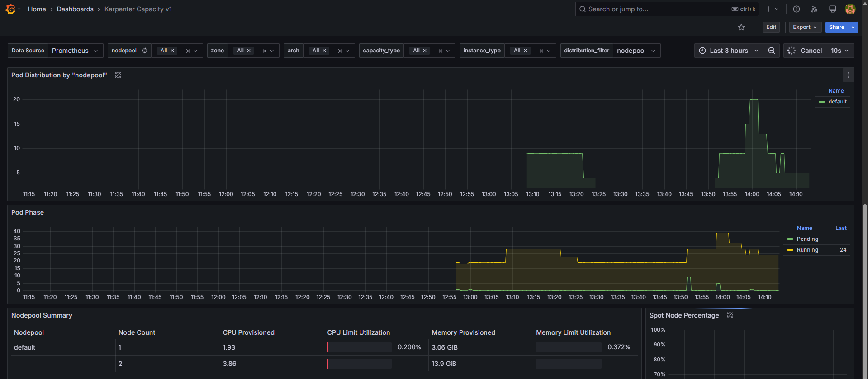This screenshot has height=379, width=868.
Task: Star this dashboard as favorite
Action: [741, 27]
